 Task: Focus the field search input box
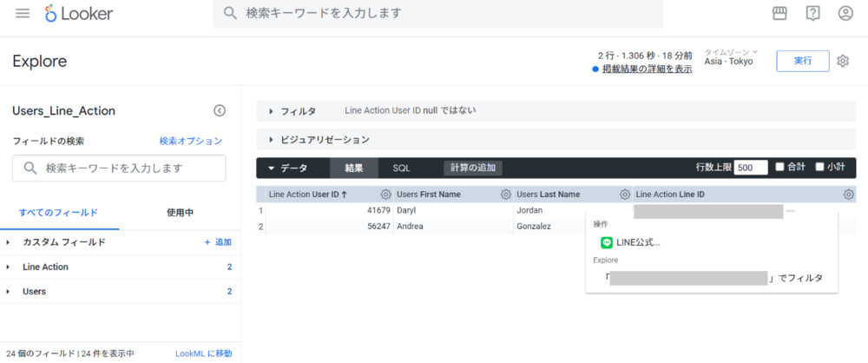119,168
